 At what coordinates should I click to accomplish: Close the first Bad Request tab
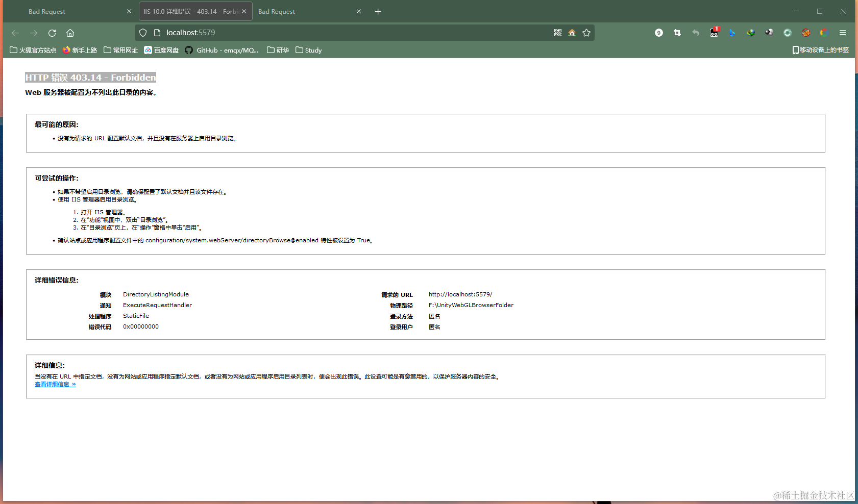point(129,11)
